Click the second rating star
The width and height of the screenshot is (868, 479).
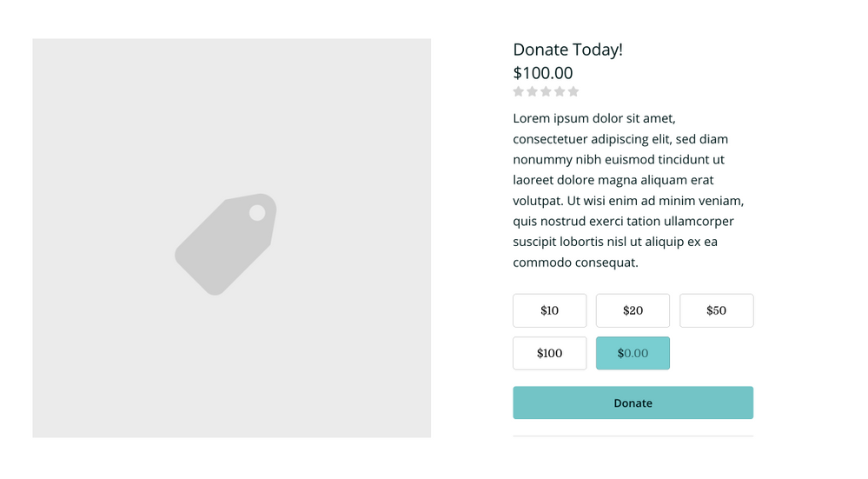pos(533,91)
